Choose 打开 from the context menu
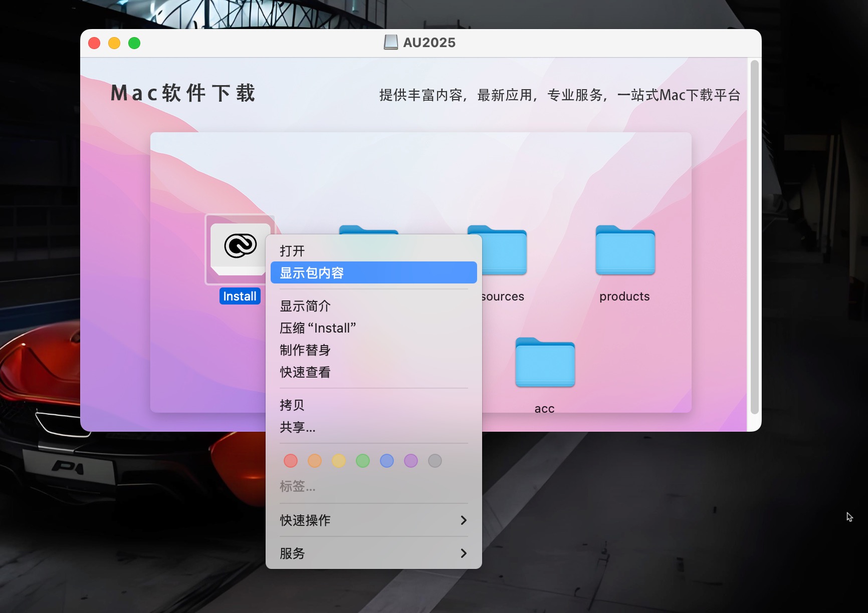Viewport: 868px width, 613px height. pyautogui.click(x=292, y=250)
